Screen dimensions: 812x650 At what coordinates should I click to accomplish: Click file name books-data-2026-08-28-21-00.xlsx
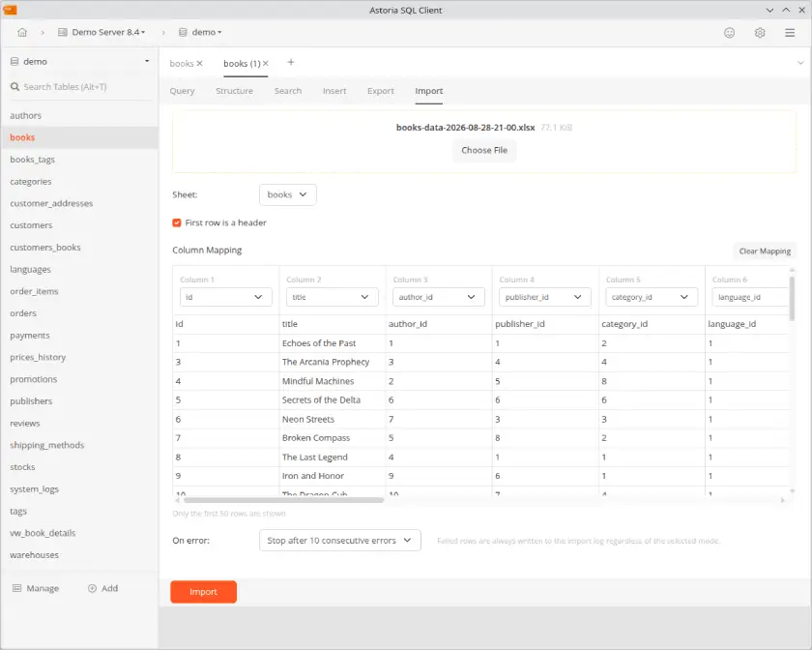click(465, 128)
